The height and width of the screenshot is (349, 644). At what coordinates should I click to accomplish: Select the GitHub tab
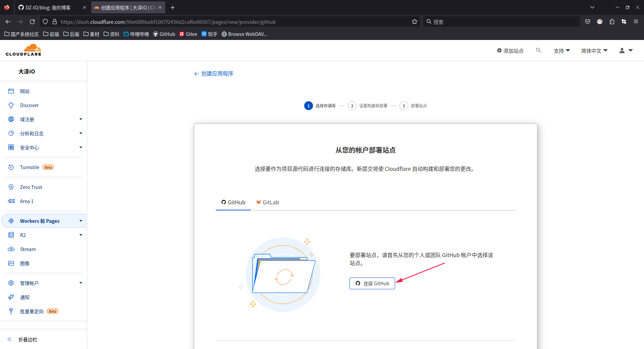[233, 202]
